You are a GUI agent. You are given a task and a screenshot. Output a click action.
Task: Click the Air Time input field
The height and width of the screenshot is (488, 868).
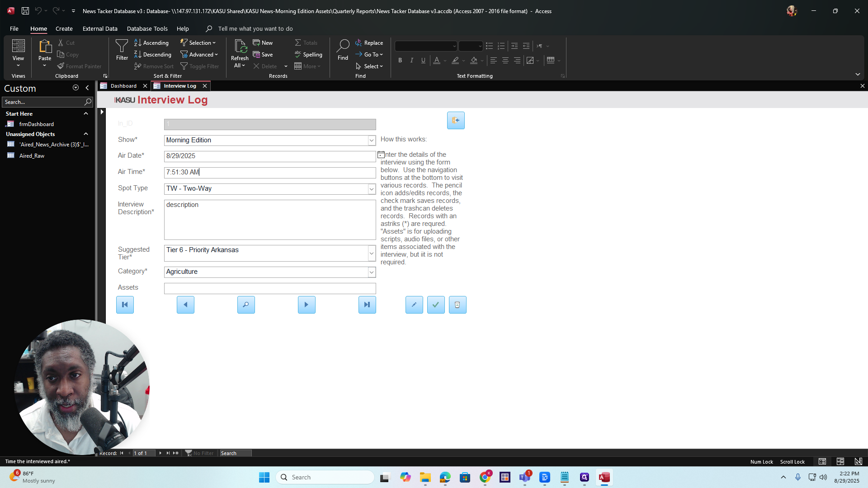click(270, 172)
